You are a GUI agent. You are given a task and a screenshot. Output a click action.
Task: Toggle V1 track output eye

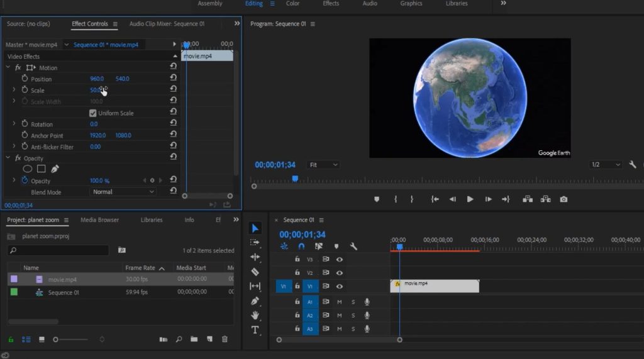tap(339, 286)
